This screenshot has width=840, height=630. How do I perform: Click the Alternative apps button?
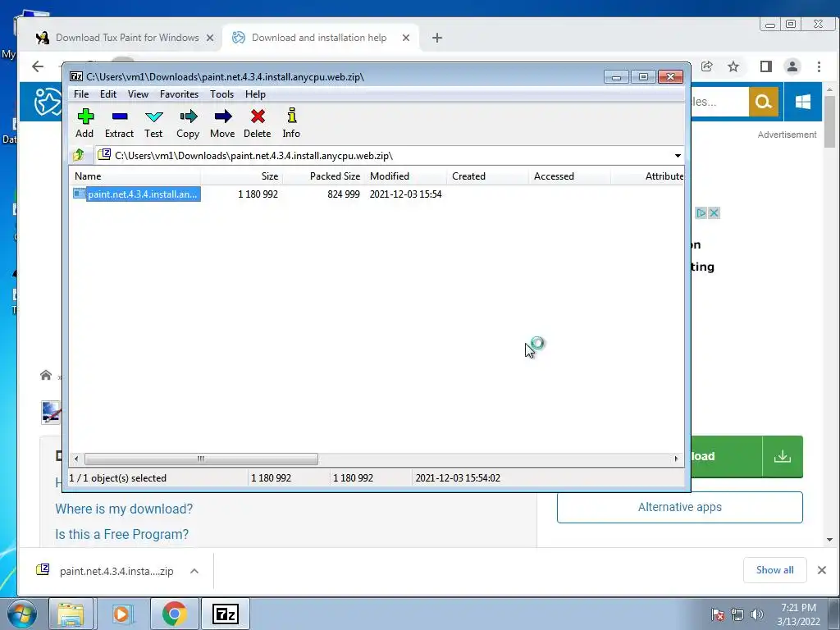click(680, 507)
